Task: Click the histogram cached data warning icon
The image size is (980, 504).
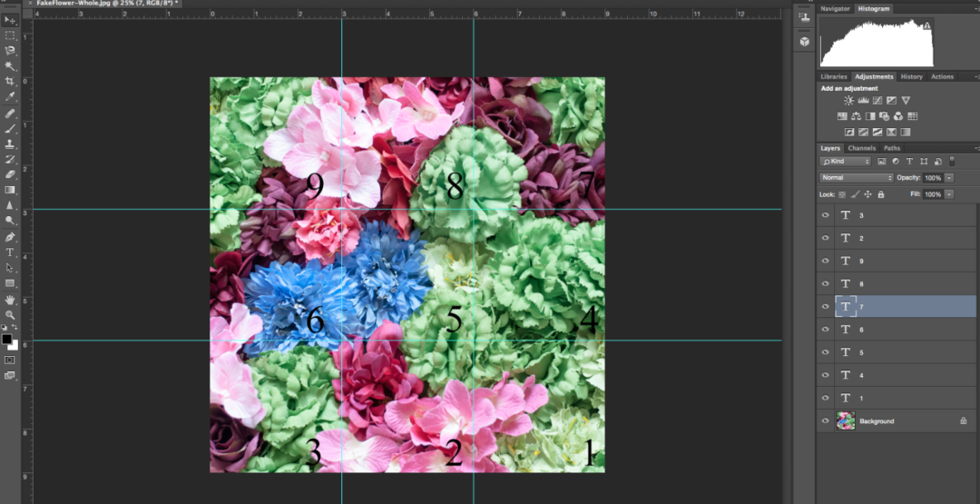Action: click(x=926, y=25)
